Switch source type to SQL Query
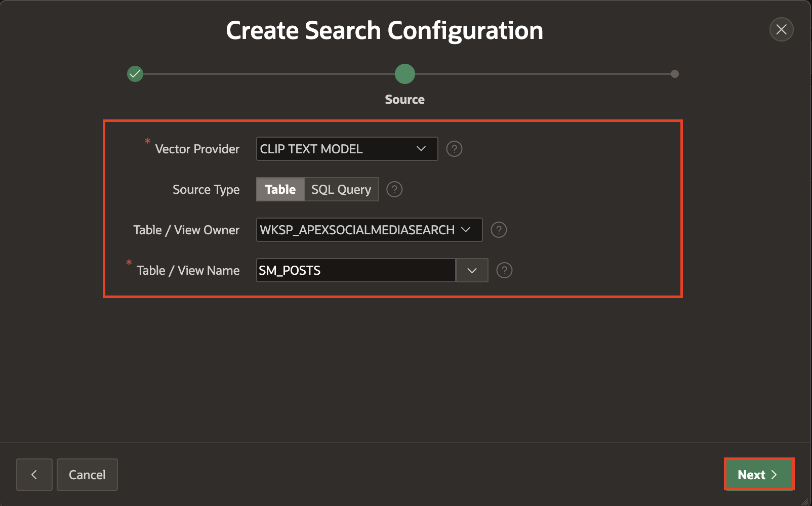Image resolution: width=812 pixels, height=506 pixels. 341,190
